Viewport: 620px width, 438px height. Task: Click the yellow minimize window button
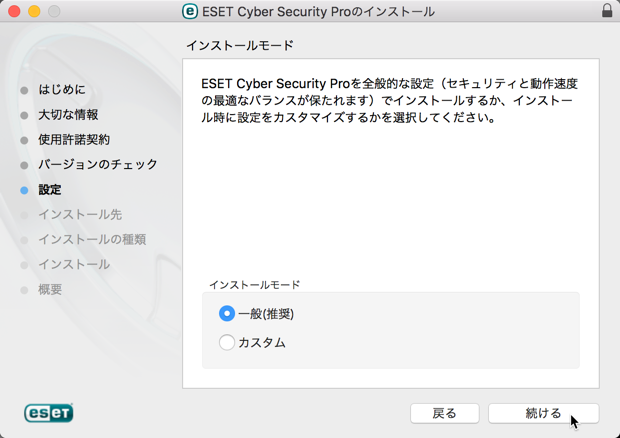(x=34, y=11)
